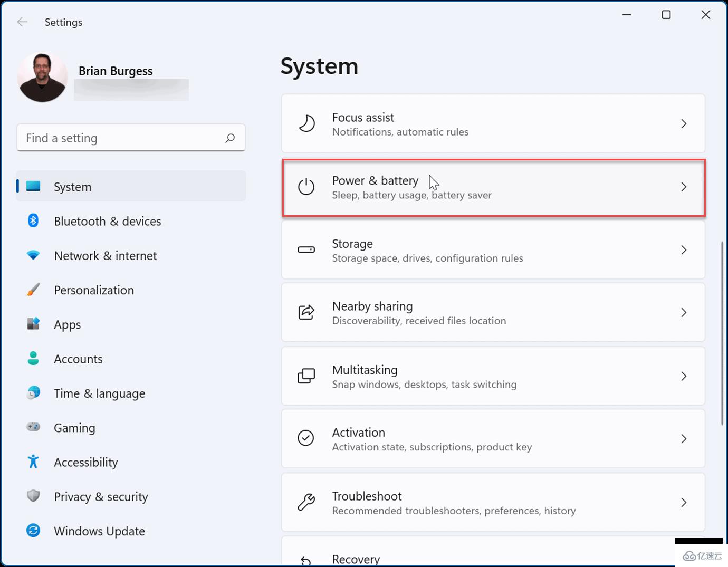This screenshot has height=567, width=728.
Task: Click the Gaming controller icon
Action: 33,427
